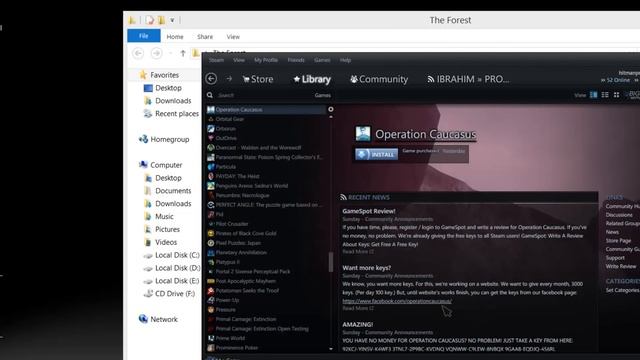Open the GameSpot Review! news headline
This screenshot has width=640, height=360.
point(369,211)
